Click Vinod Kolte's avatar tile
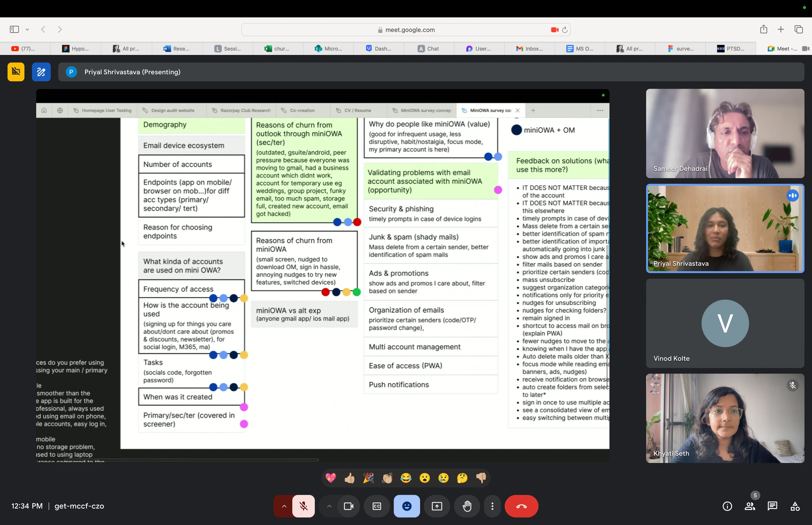This screenshot has height=525, width=812. tap(725, 323)
